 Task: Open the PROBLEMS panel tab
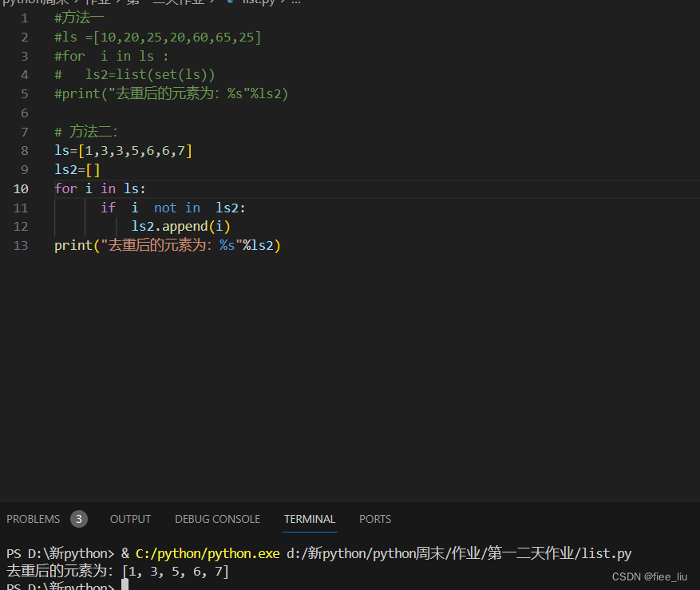tap(33, 519)
